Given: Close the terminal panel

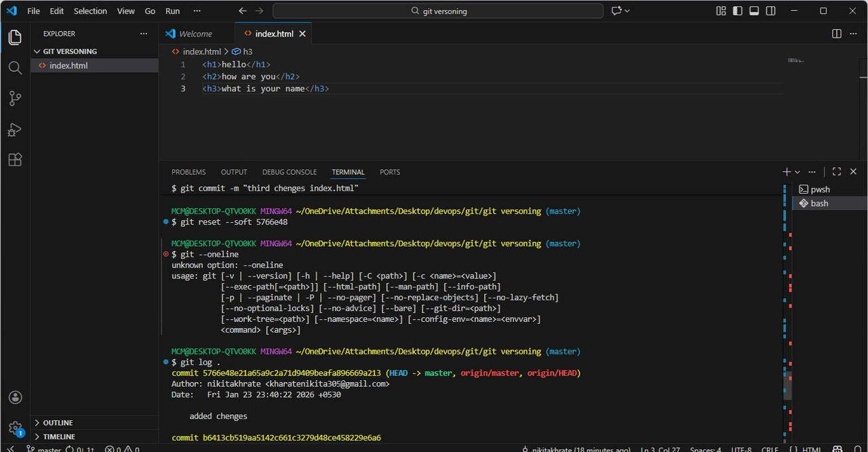Looking at the screenshot, I should [854, 172].
